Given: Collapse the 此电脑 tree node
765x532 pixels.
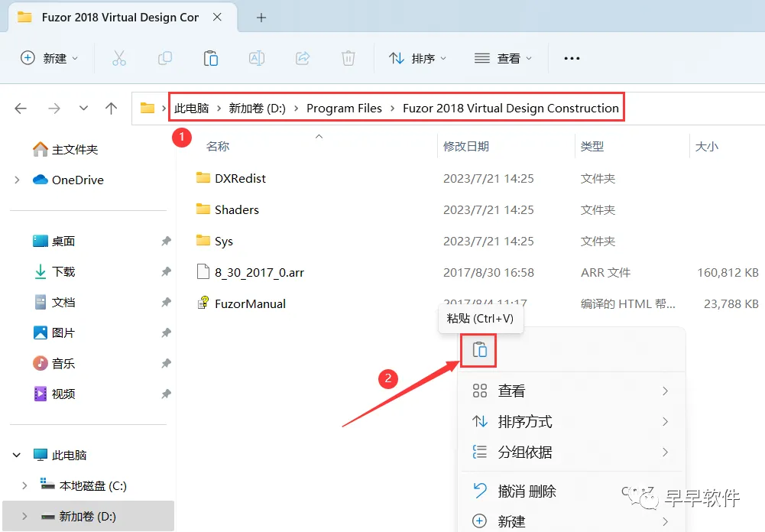Looking at the screenshot, I should click(x=17, y=455).
